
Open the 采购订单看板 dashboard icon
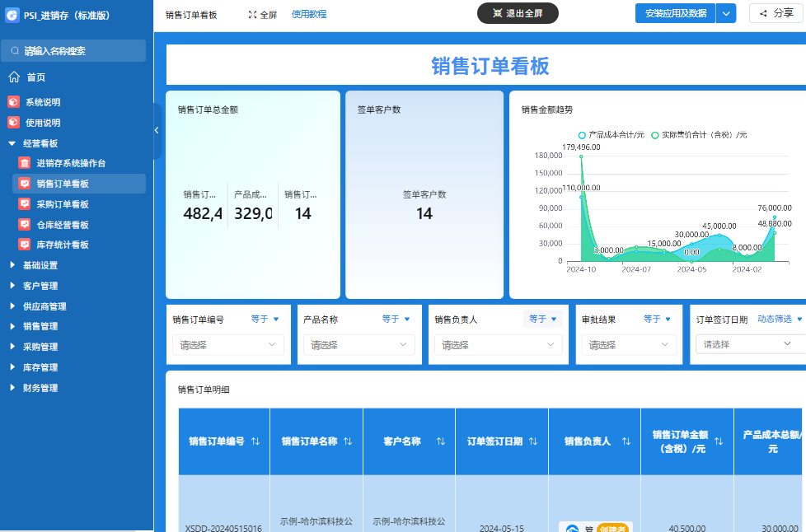coord(24,203)
